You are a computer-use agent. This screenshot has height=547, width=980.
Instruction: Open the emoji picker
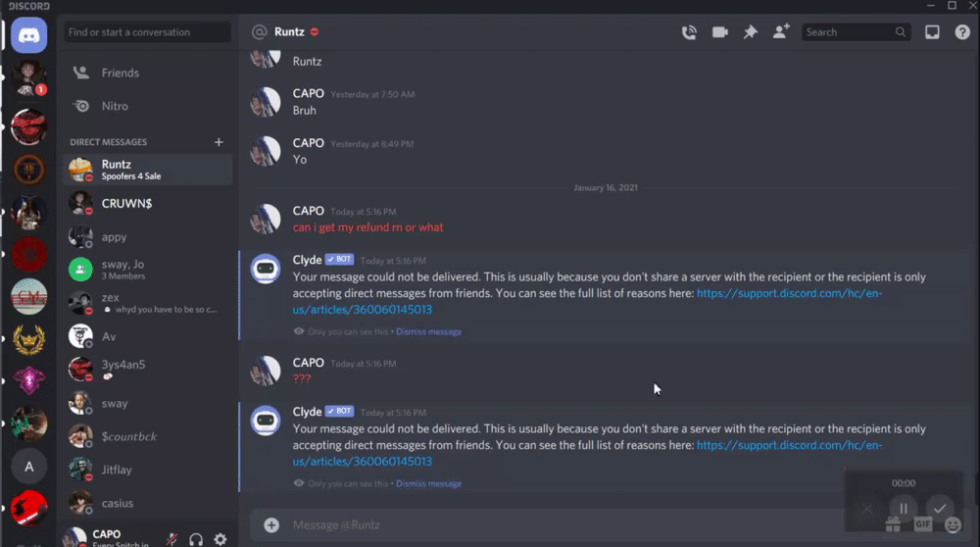pos(953,524)
